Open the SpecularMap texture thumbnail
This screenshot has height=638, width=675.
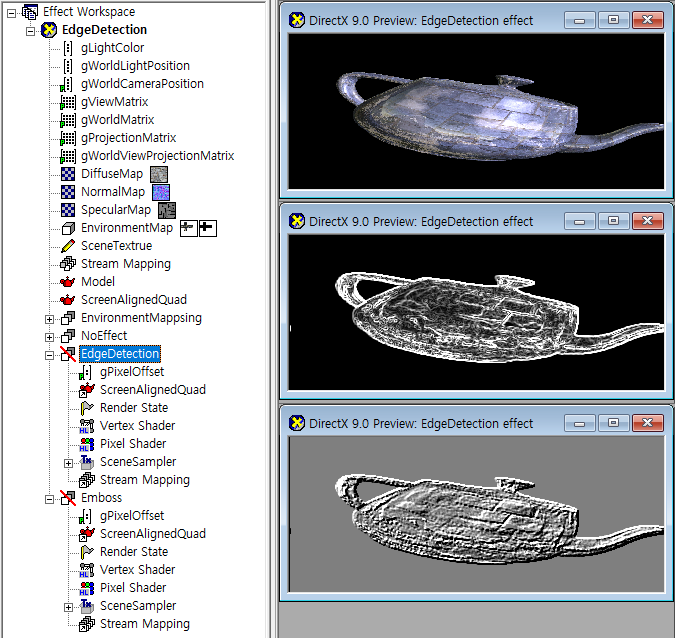pos(167,211)
